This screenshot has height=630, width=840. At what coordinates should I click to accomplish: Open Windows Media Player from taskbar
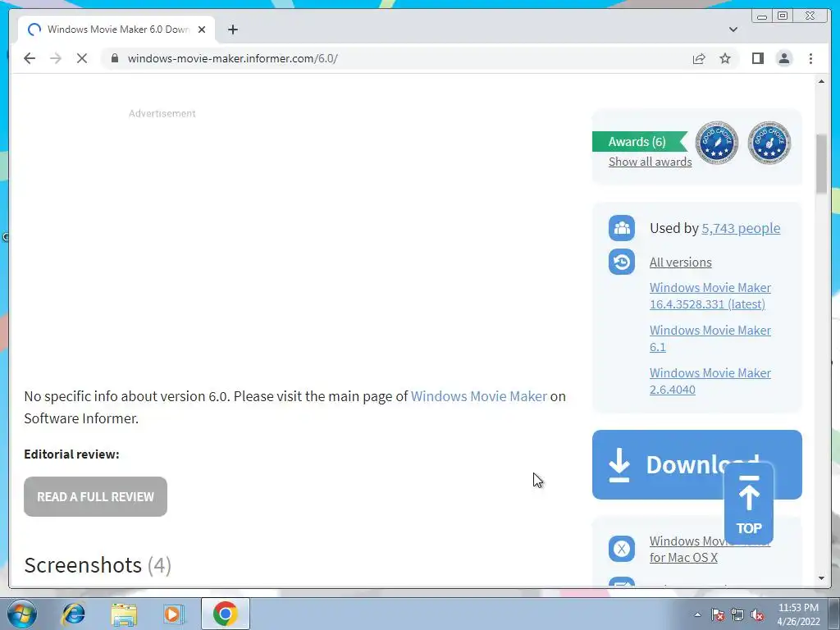pyautogui.click(x=174, y=614)
